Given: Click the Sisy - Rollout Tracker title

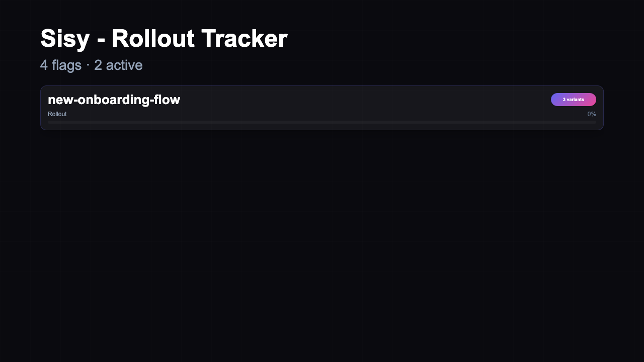Looking at the screenshot, I should click(164, 38).
